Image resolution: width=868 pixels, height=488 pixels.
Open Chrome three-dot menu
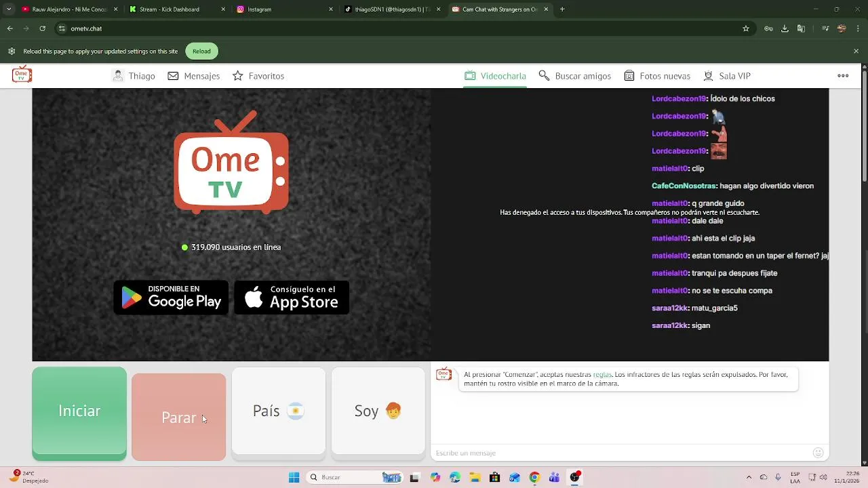(857, 28)
